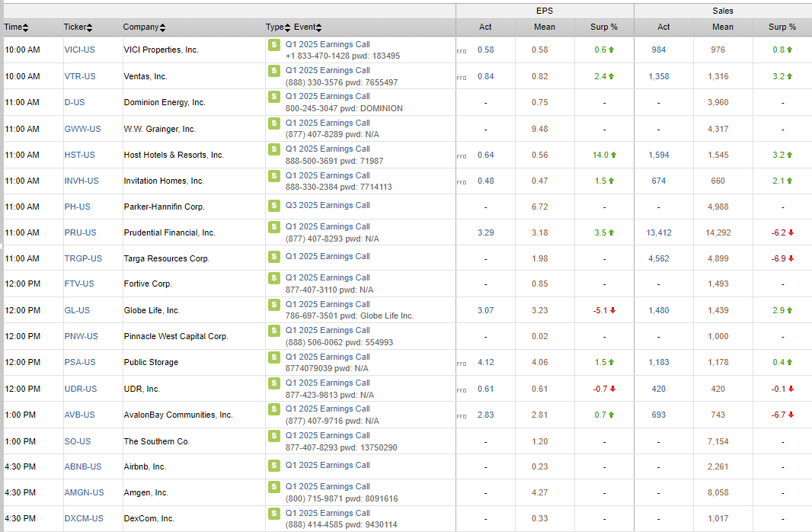
Task: Open the UDR-US ticker link
Action: [81, 389]
